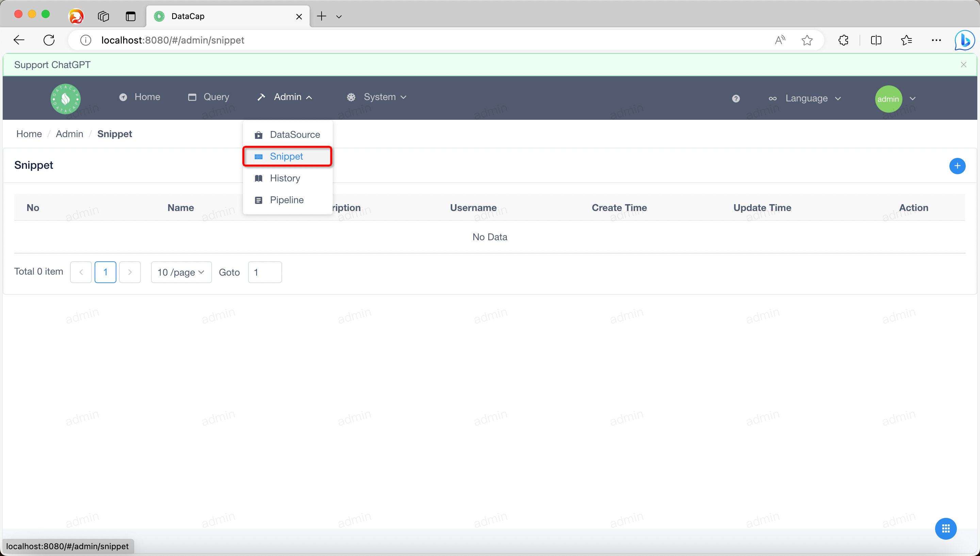Go to next page arrow

point(130,272)
